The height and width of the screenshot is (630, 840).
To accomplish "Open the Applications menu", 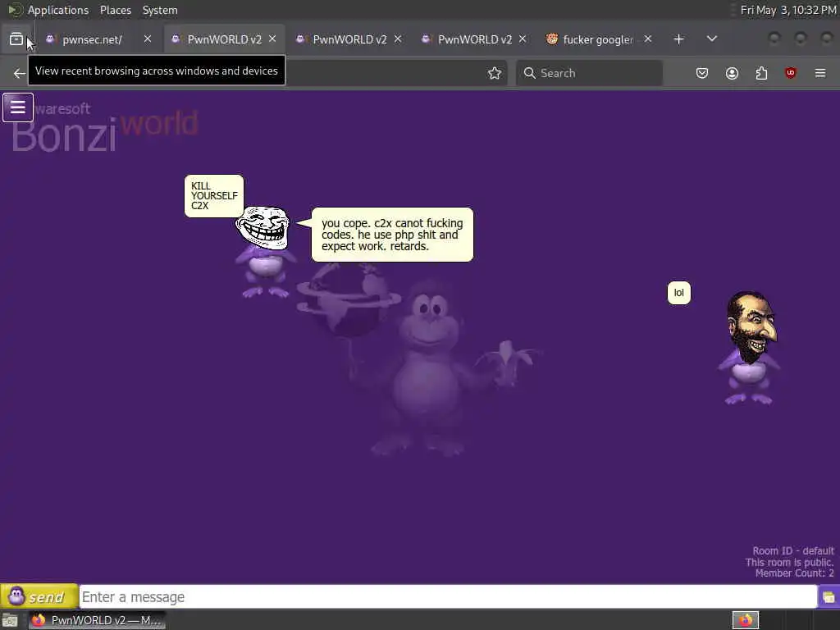I will [58, 10].
